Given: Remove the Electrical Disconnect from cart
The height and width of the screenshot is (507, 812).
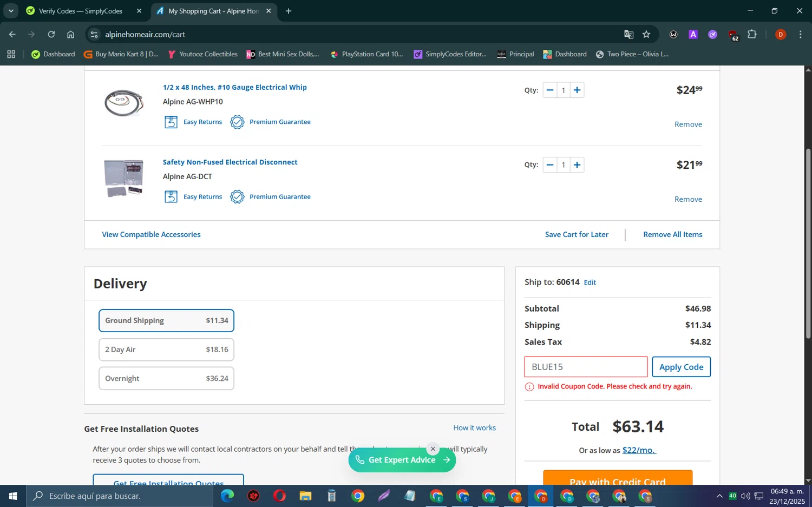Looking at the screenshot, I should (x=688, y=199).
